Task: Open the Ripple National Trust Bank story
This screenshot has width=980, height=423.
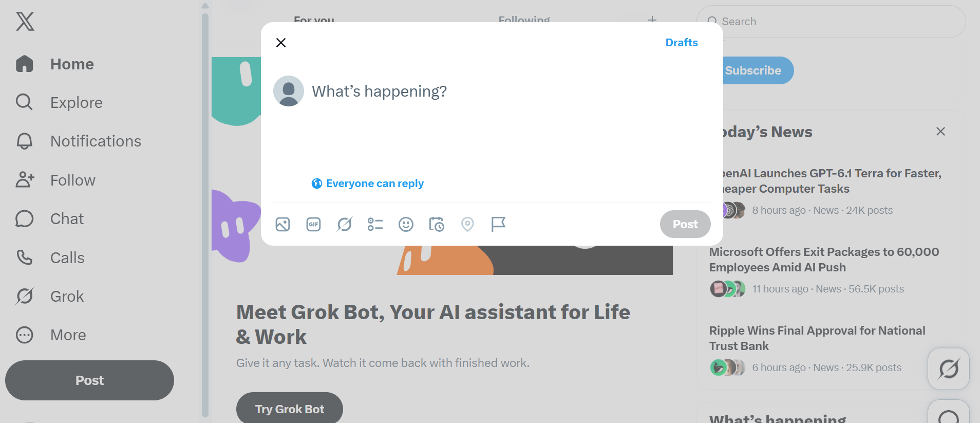Action: point(817,338)
